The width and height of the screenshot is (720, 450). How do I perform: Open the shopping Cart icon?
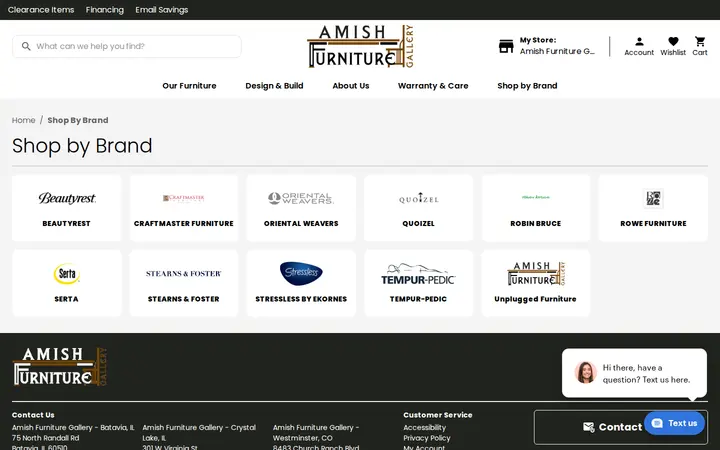click(x=700, y=41)
